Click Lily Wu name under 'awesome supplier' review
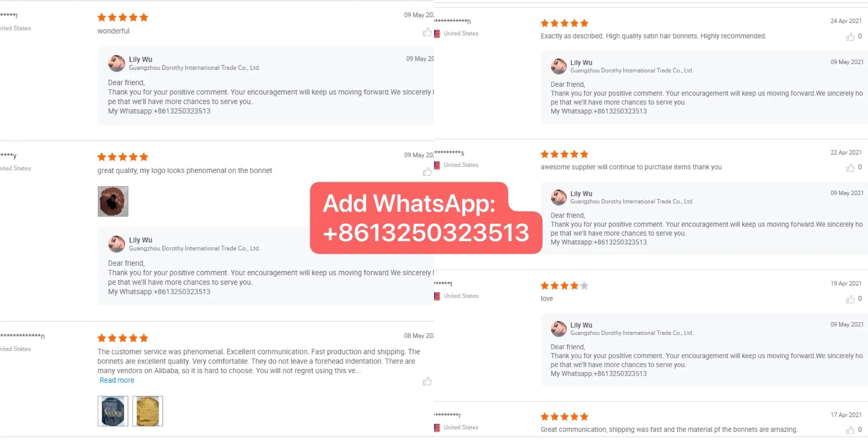The width and height of the screenshot is (868, 440). [581, 194]
